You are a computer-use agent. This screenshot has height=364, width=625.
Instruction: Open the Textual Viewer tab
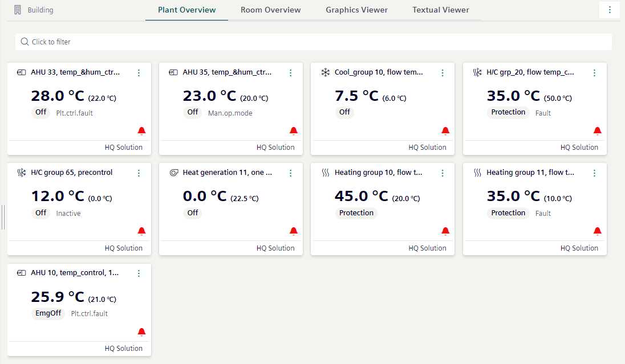(441, 10)
